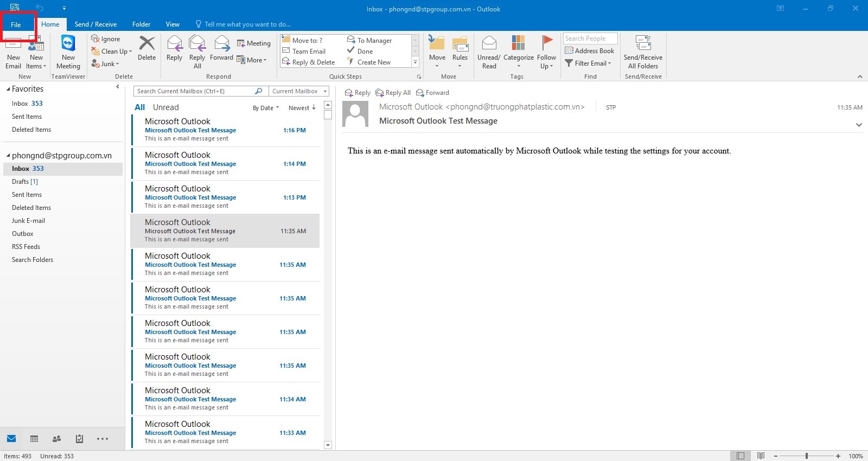Click Send/Receive All Folders

pyautogui.click(x=643, y=52)
